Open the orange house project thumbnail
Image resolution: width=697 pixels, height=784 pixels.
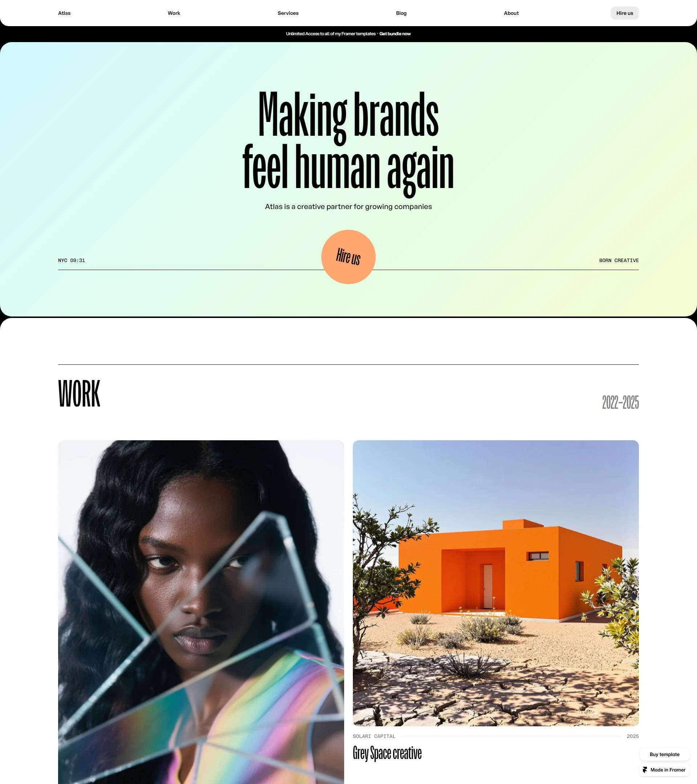tap(496, 583)
